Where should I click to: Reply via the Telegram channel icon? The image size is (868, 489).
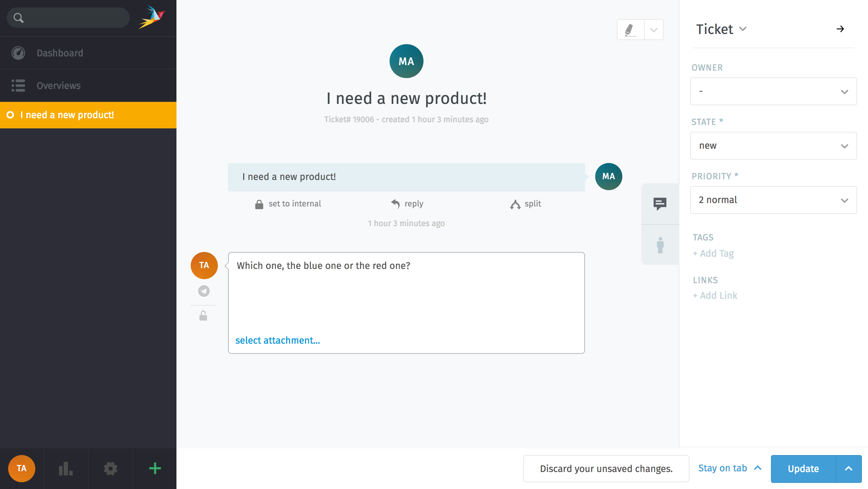pos(204,291)
